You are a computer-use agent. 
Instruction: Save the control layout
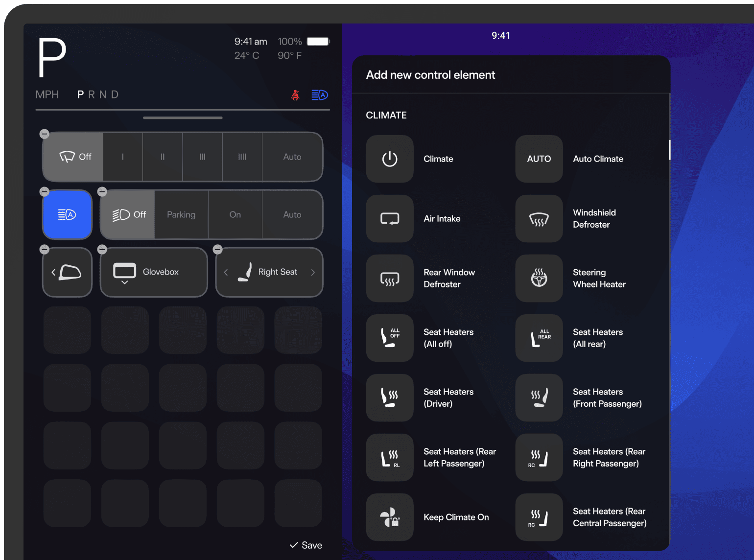point(306,545)
